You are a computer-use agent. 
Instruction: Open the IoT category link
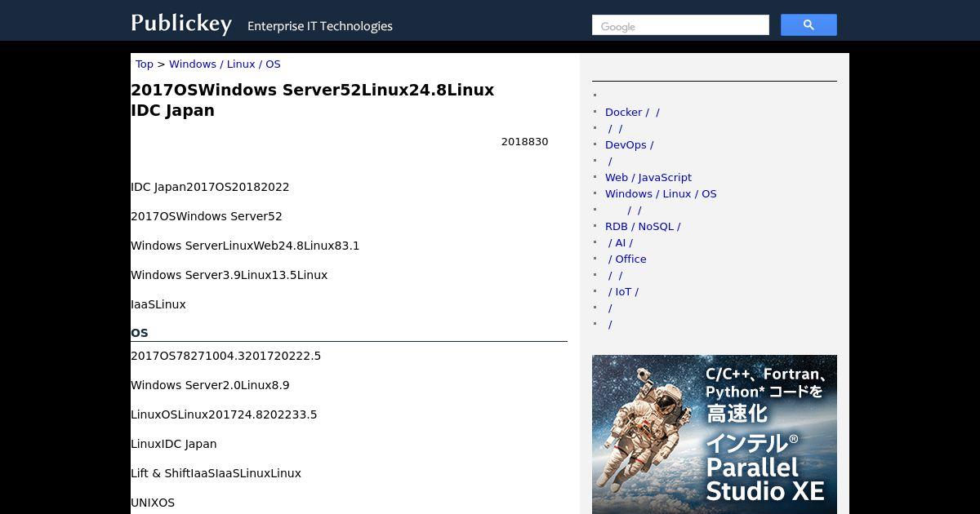pyautogui.click(x=623, y=292)
